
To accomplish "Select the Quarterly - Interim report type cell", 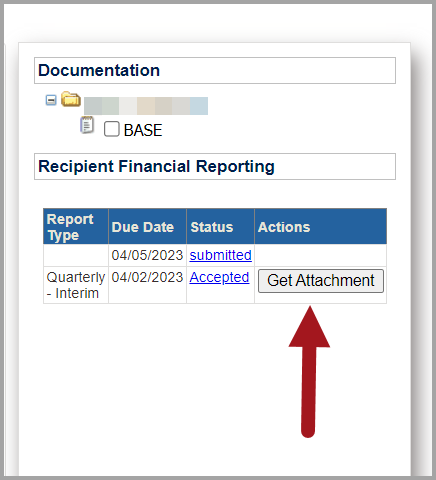I will 76,285.
